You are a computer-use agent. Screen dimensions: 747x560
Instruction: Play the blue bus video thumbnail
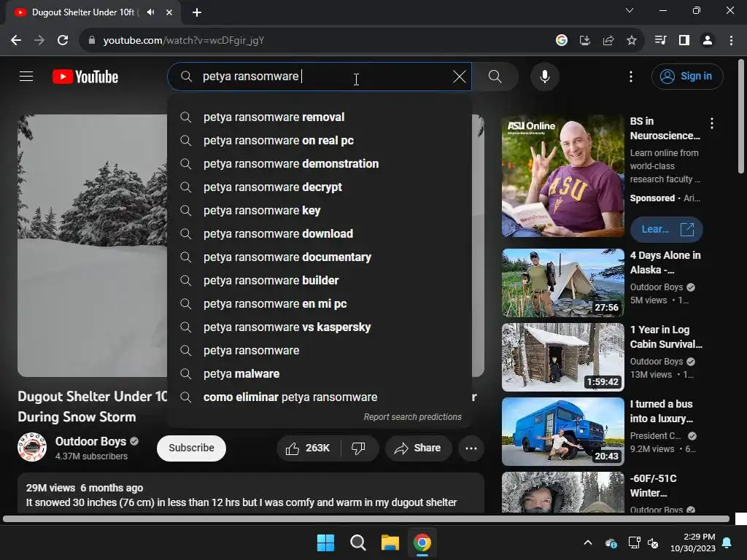coord(562,432)
